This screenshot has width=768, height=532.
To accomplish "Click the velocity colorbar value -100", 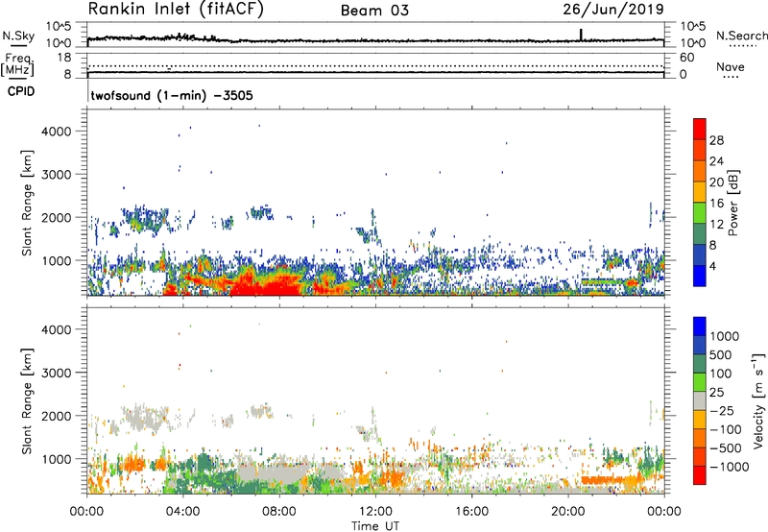I will click(726, 429).
